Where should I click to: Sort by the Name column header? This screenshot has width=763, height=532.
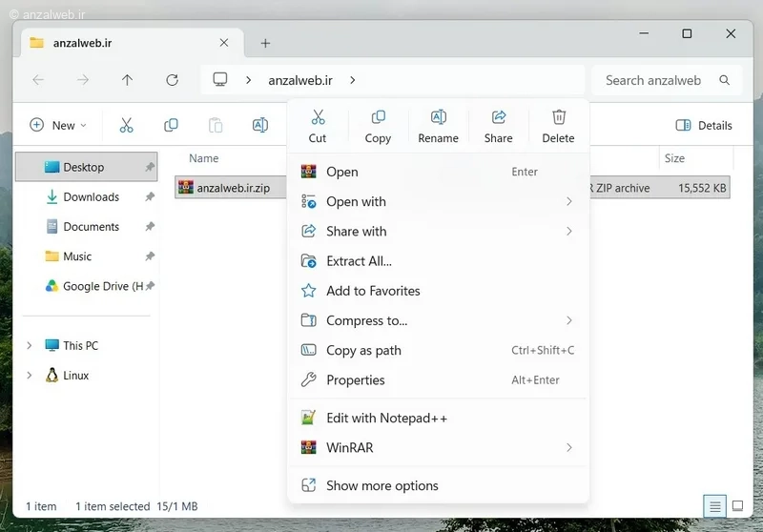204,158
